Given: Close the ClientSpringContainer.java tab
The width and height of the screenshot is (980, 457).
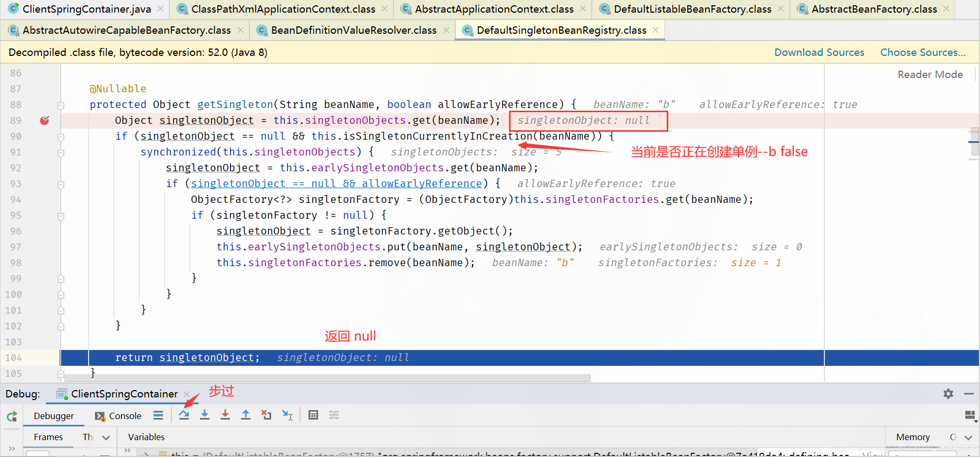Looking at the screenshot, I should coord(160,9).
